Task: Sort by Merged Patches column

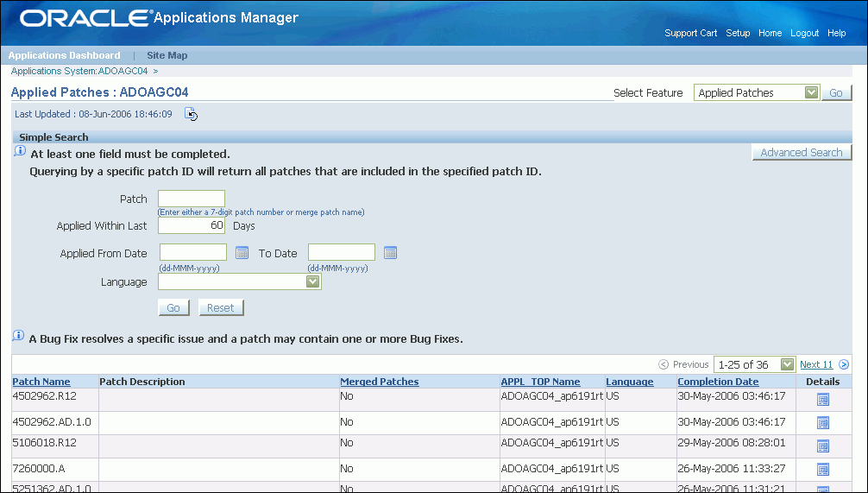Action: tap(379, 382)
